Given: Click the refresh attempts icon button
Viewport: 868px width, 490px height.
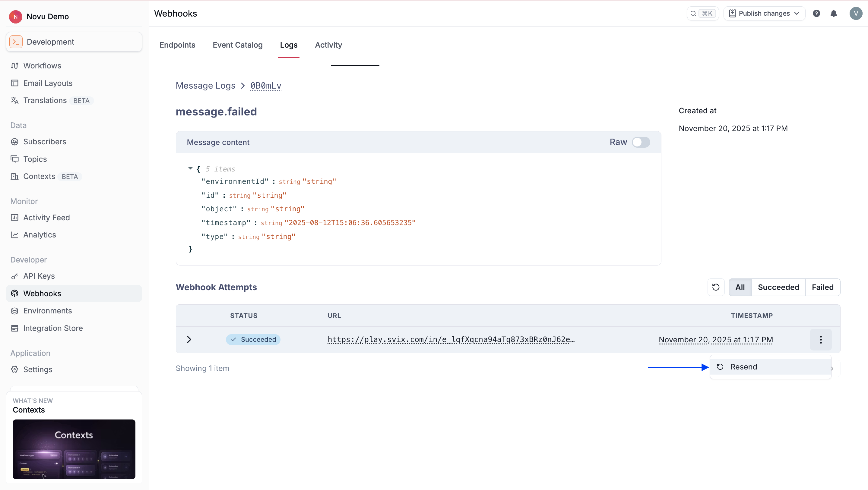Looking at the screenshot, I should coord(716,287).
